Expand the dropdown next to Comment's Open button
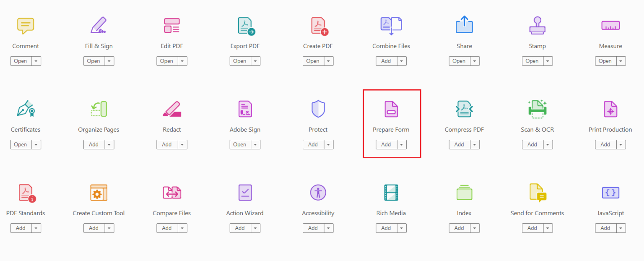Viewport: 644px width, 261px height. [x=36, y=61]
